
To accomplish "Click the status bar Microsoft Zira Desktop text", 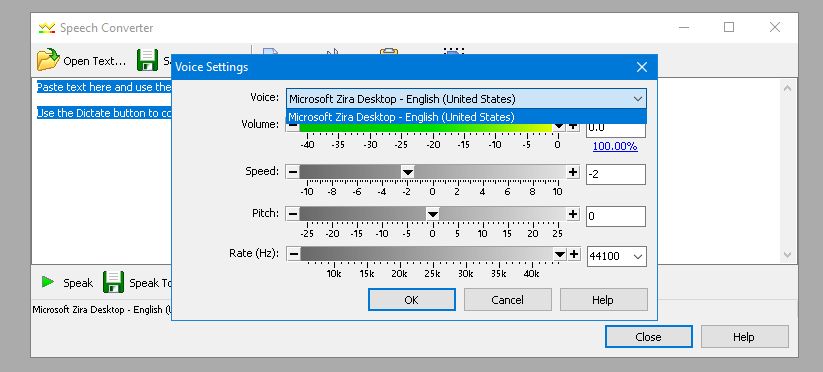I will 102,310.
